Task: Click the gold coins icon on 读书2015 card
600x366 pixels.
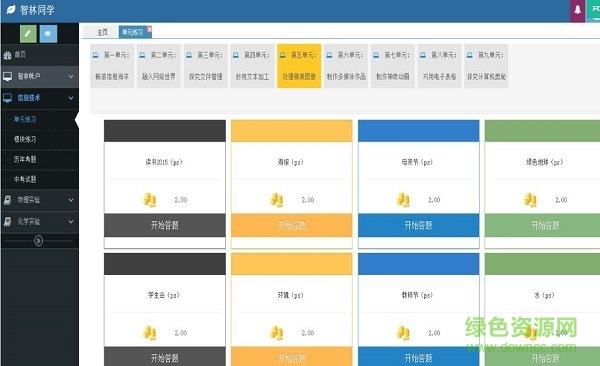Action: click(150, 200)
